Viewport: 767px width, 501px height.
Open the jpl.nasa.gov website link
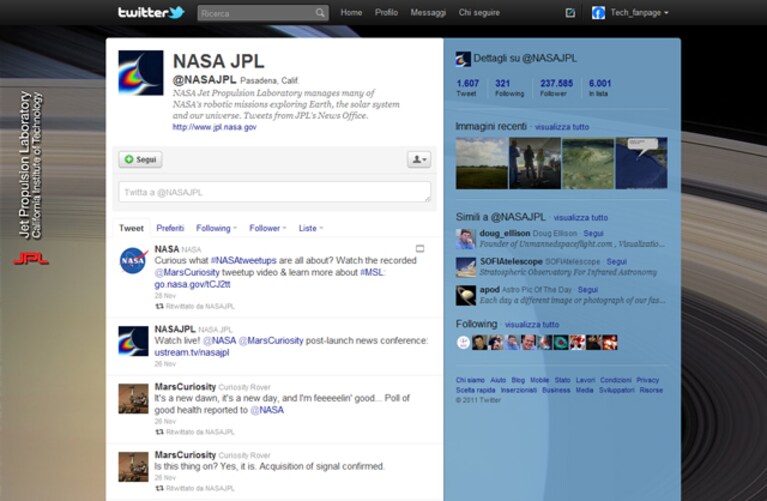pos(214,127)
